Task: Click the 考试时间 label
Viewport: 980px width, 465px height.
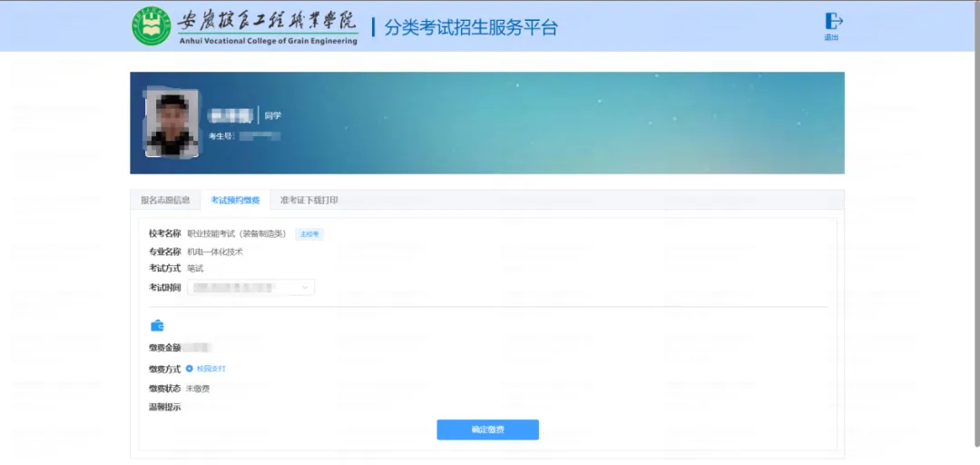Action: [165, 287]
